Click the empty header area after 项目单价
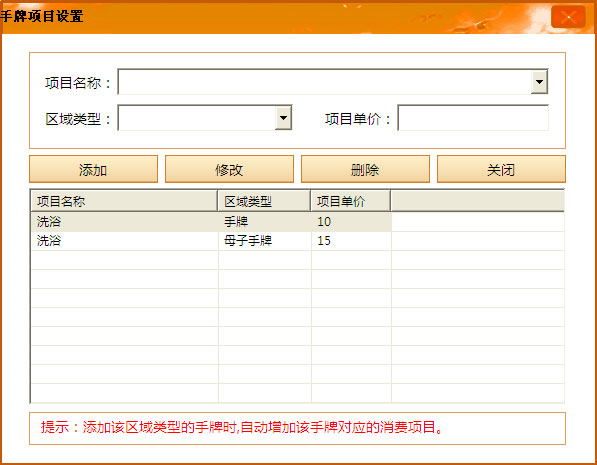The image size is (597, 465). pos(477,201)
